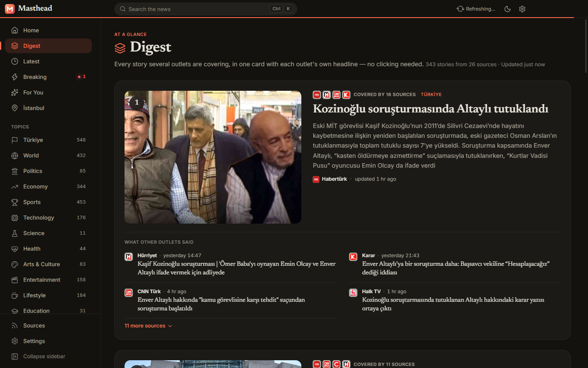
Task: Click the Refreshing sync icon
Action: [x=460, y=9]
